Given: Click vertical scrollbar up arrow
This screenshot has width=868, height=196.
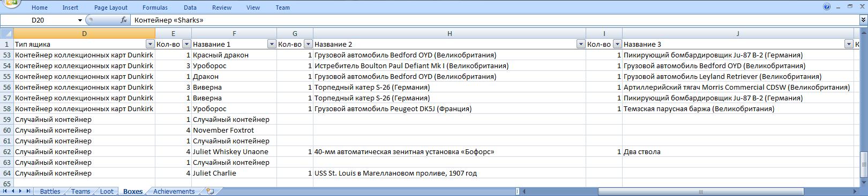Looking at the screenshot, I should point(863,33).
